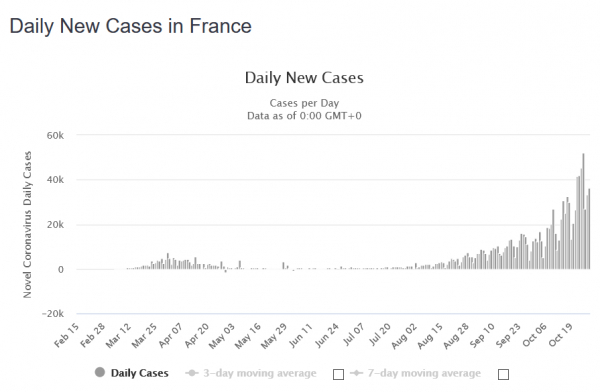
Task: Toggle the 3-day moving average checkbox
Action: tap(338, 374)
